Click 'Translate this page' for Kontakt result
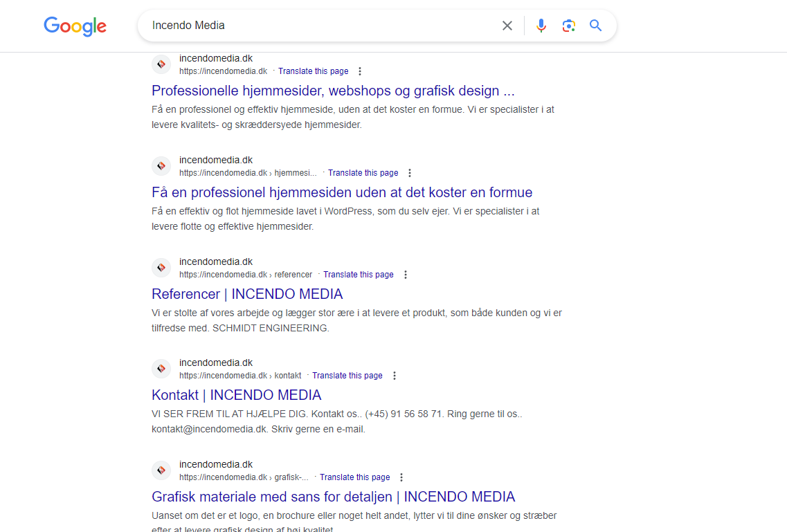The image size is (787, 532). [x=347, y=376]
